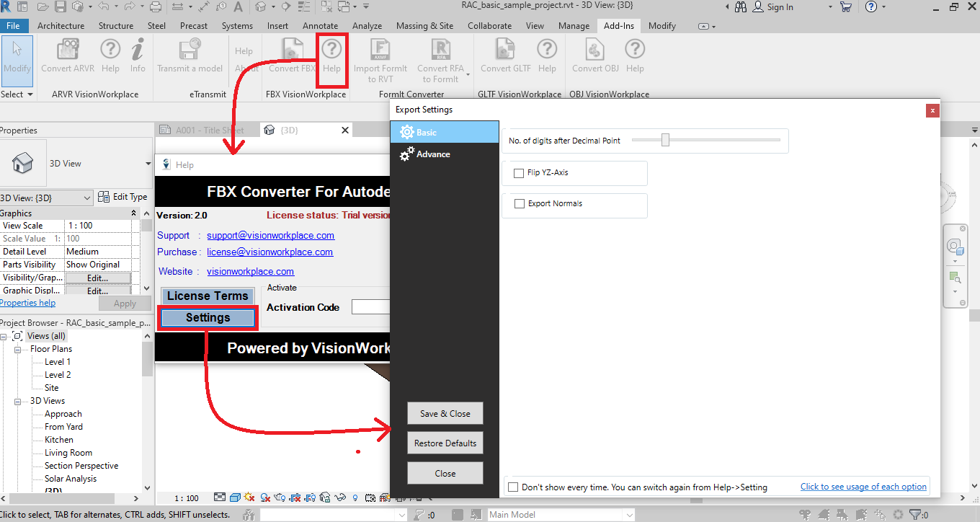
Task: Close the {3D} view tab
Action: pyautogui.click(x=345, y=130)
